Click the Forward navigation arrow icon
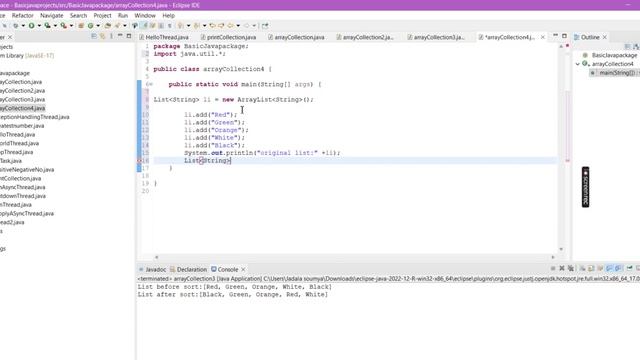This screenshot has width=640, height=360. [246, 26]
